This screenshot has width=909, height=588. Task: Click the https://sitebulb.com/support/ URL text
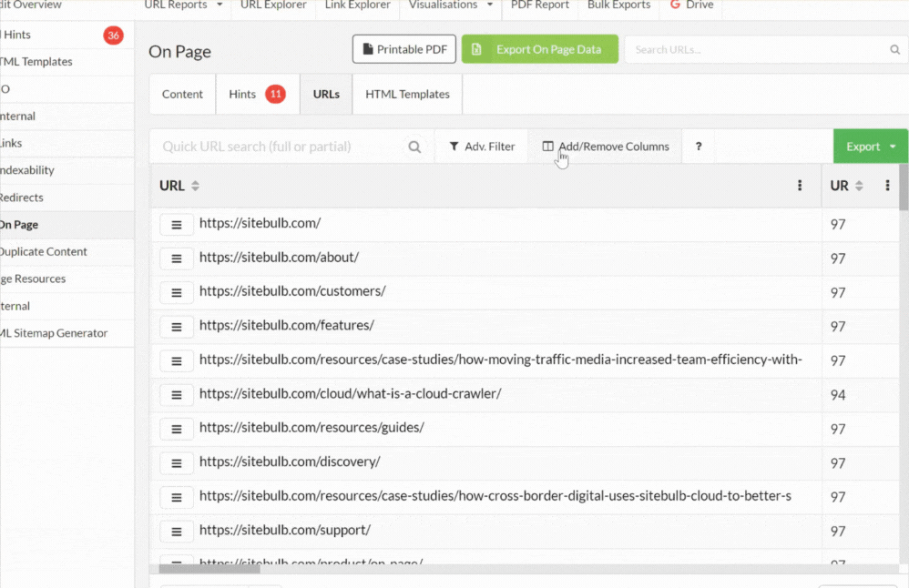285,530
